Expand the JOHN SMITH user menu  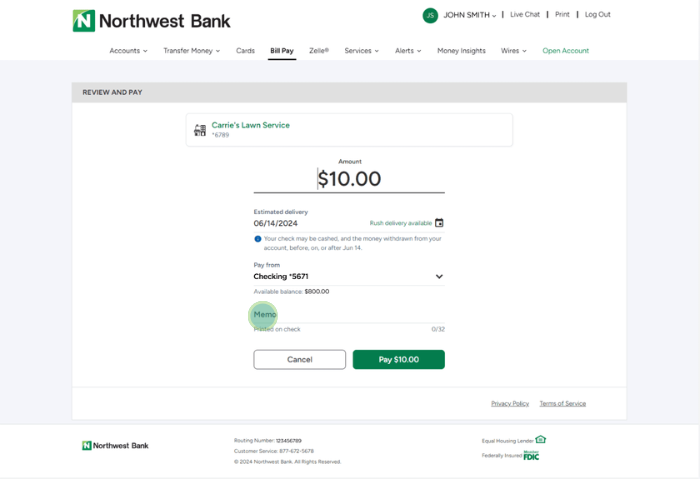(470, 15)
